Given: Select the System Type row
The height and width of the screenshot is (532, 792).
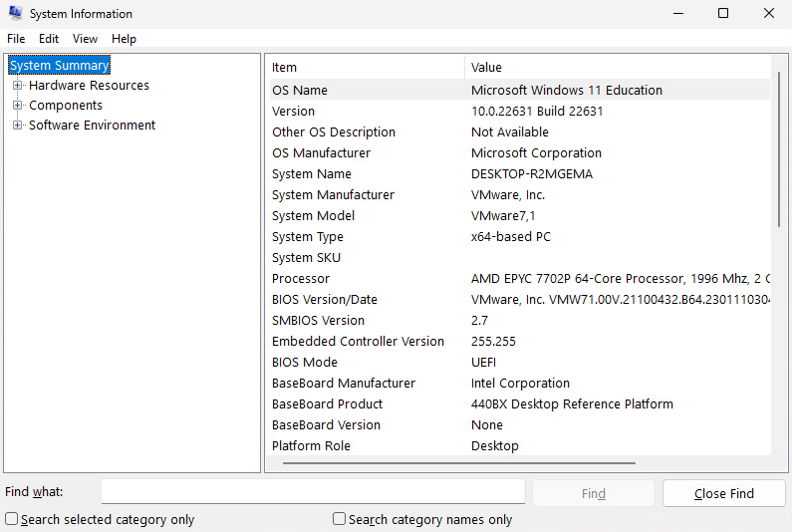Looking at the screenshot, I should click(x=520, y=236).
